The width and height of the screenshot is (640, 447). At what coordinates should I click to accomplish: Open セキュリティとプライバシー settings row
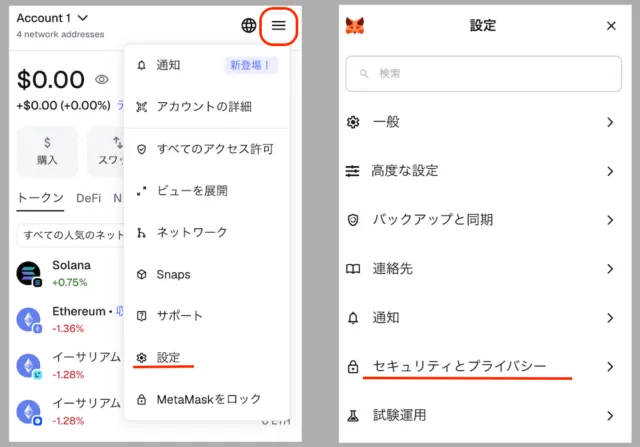click(x=483, y=367)
